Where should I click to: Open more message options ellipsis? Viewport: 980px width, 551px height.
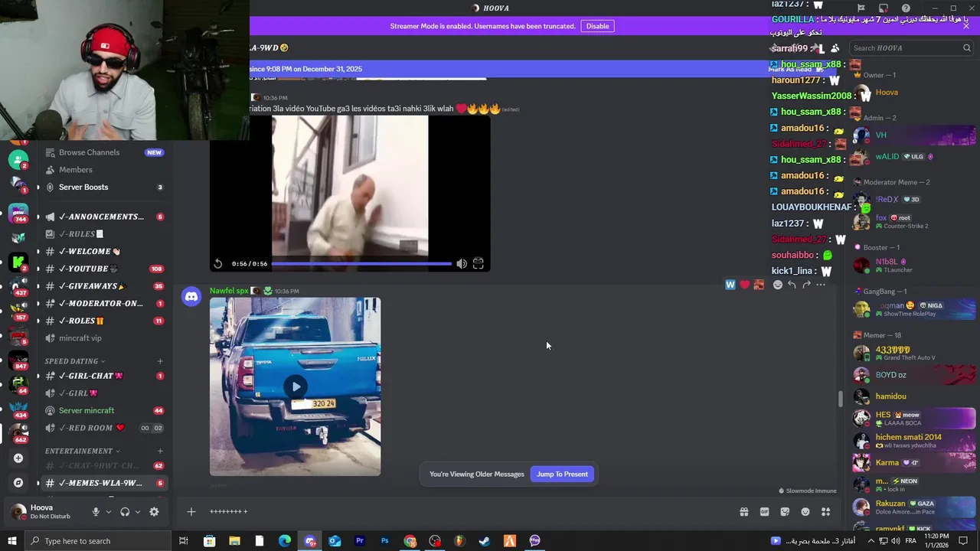pyautogui.click(x=821, y=285)
